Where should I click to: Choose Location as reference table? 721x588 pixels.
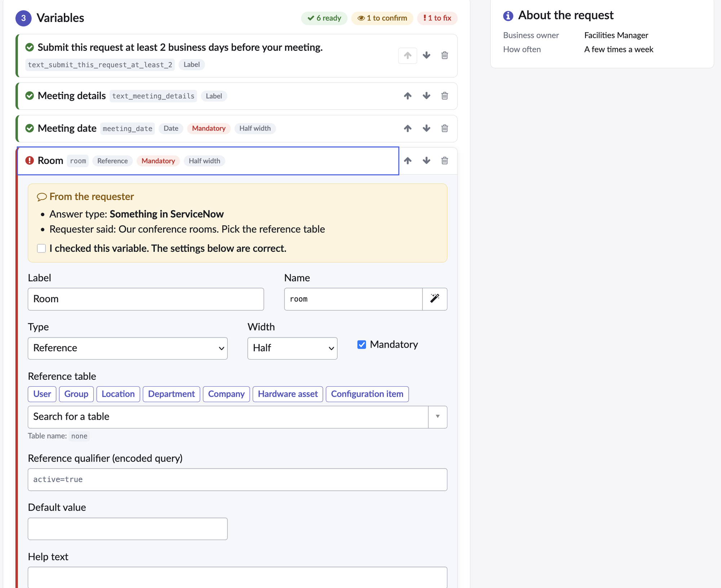tap(118, 394)
